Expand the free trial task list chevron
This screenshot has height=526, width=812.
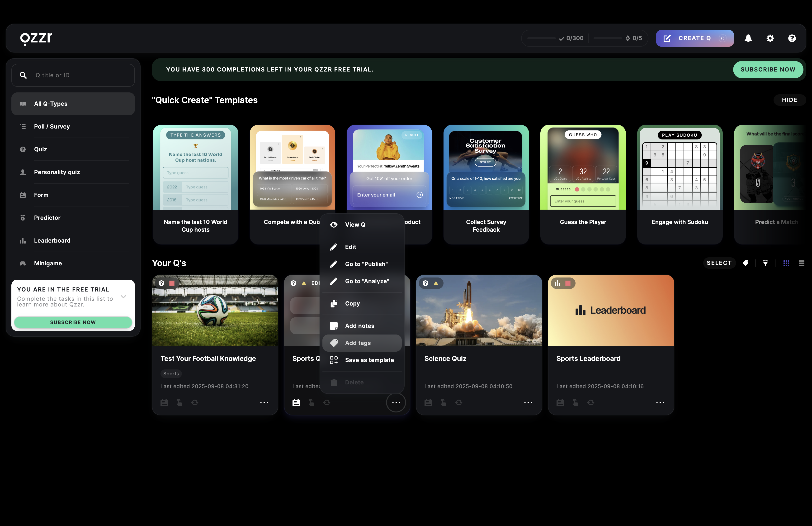[x=123, y=297]
